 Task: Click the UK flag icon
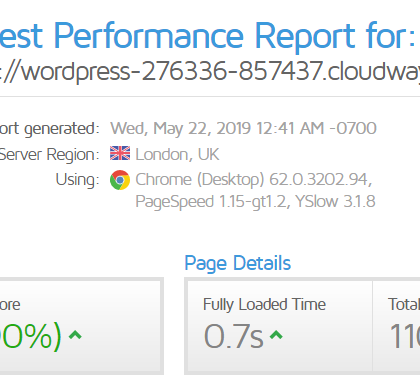pyautogui.click(x=120, y=154)
